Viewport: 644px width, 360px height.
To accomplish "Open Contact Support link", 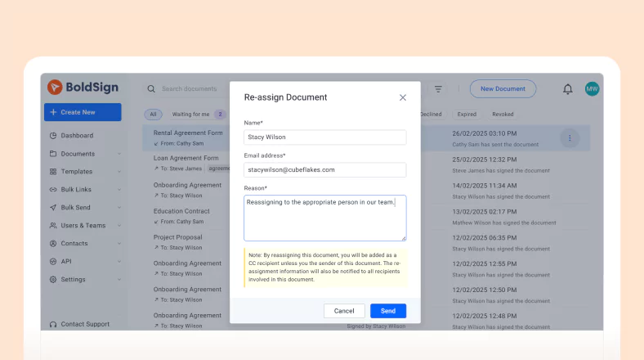I will (x=85, y=324).
